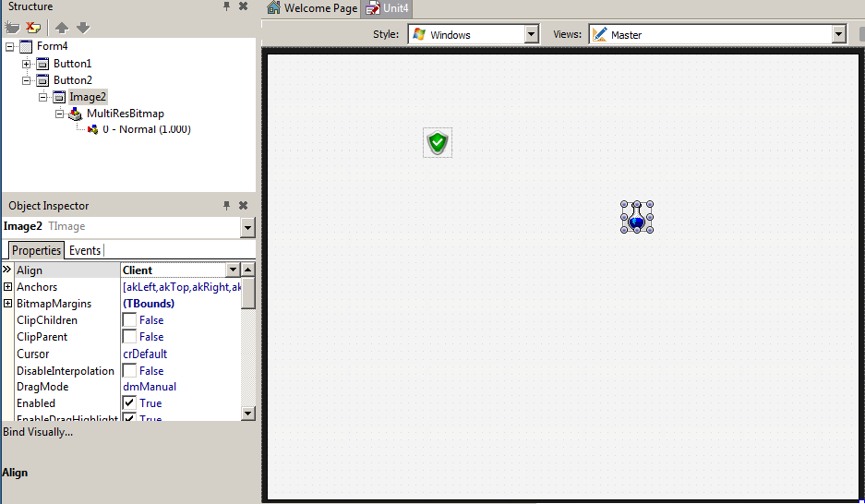Uncheck the Enabled property checkbox
Viewport: 865px width, 504px height.
(x=129, y=403)
